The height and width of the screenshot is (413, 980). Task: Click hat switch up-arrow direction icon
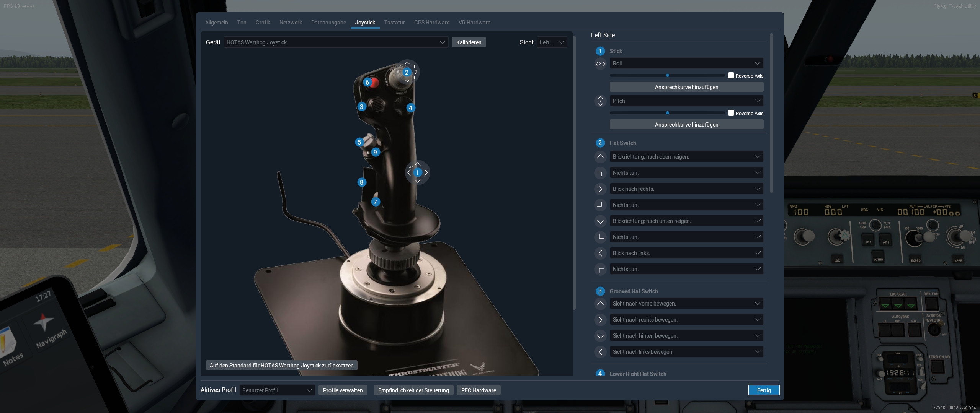tap(600, 157)
